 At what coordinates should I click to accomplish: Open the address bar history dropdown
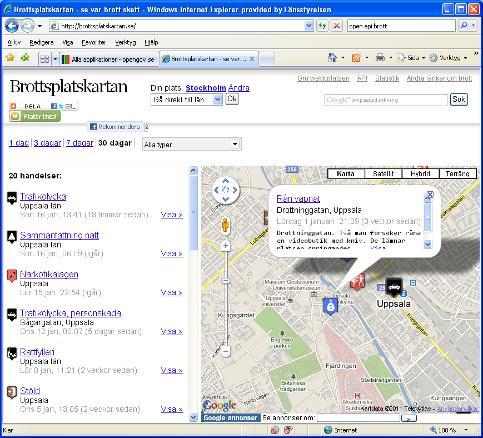click(x=309, y=26)
